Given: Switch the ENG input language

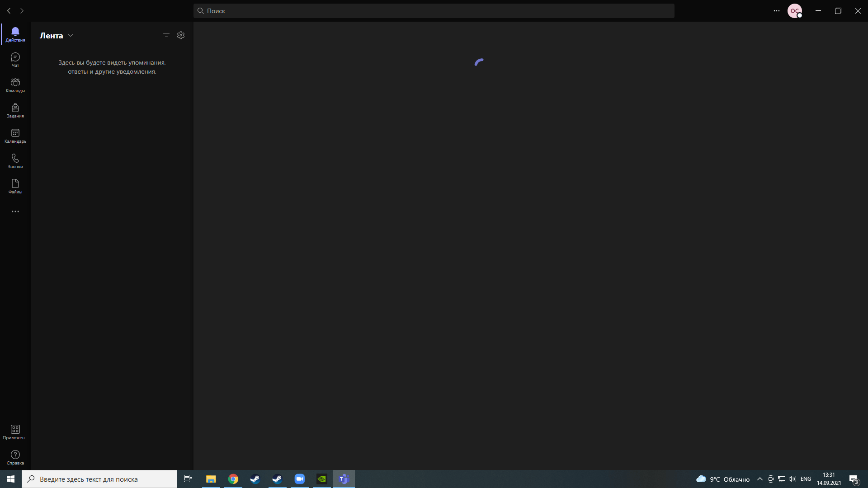Looking at the screenshot, I should (806, 479).
